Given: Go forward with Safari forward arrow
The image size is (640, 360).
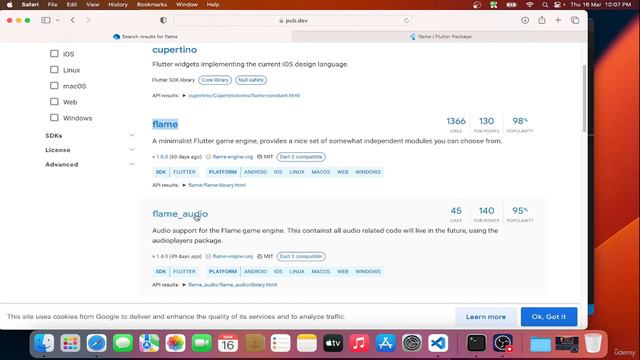Looking at the screenshot, I should (x=88, y=20).
